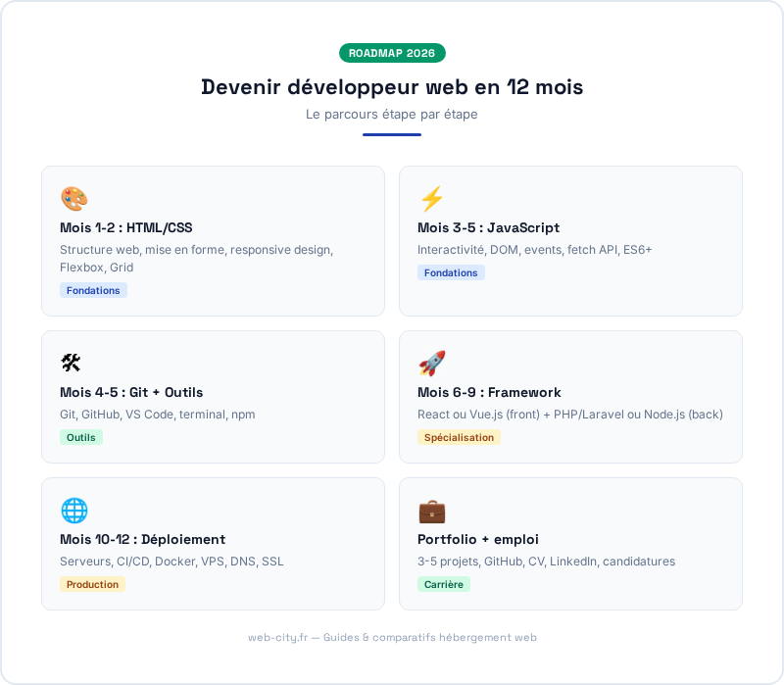Enable the Carrière tag on Portfolio card
Screen dimensions: 784x685
[x=444, y=584]
